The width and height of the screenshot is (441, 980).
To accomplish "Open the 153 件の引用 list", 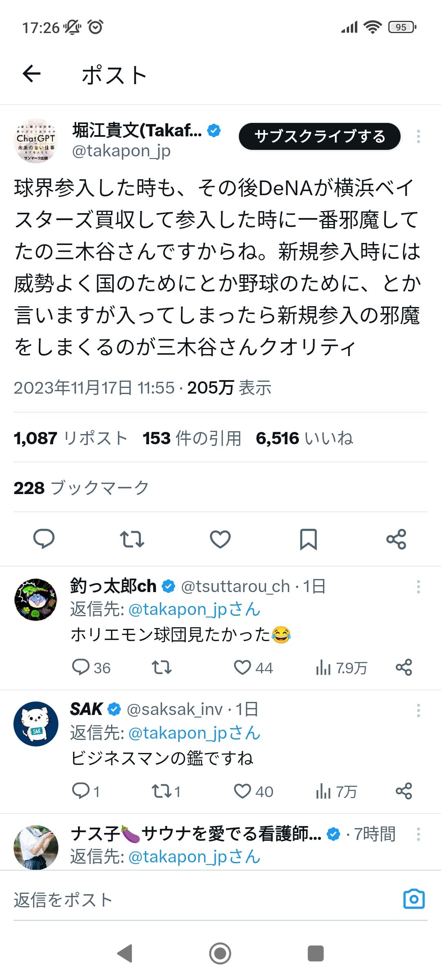I will 192,438.
